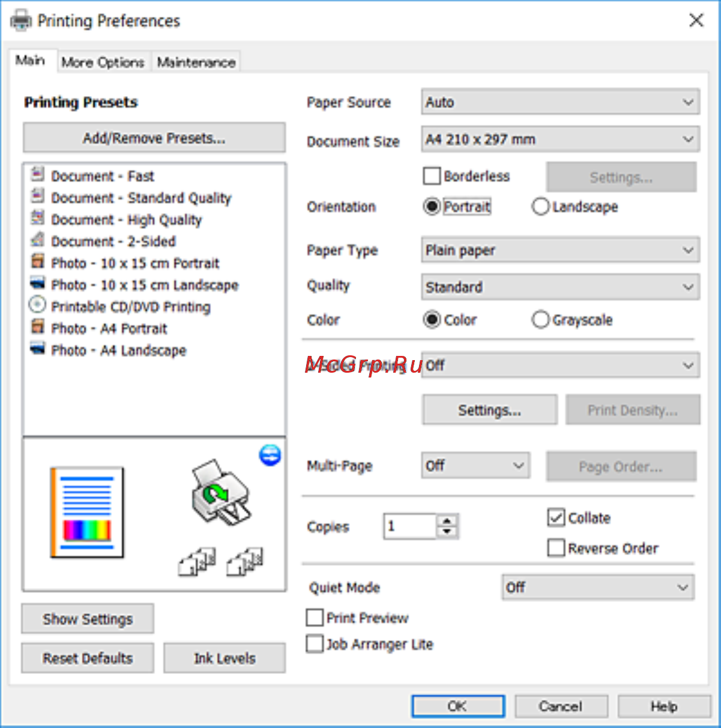Screen dimensions: 721x728
Task: Click the Printable CD/DVD Printing disc icon
Action: tap(37, 305)
